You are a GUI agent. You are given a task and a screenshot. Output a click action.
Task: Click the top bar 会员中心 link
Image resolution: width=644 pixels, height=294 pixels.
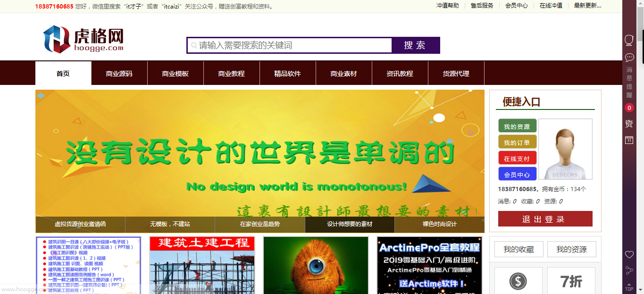[x=517, y=6]
